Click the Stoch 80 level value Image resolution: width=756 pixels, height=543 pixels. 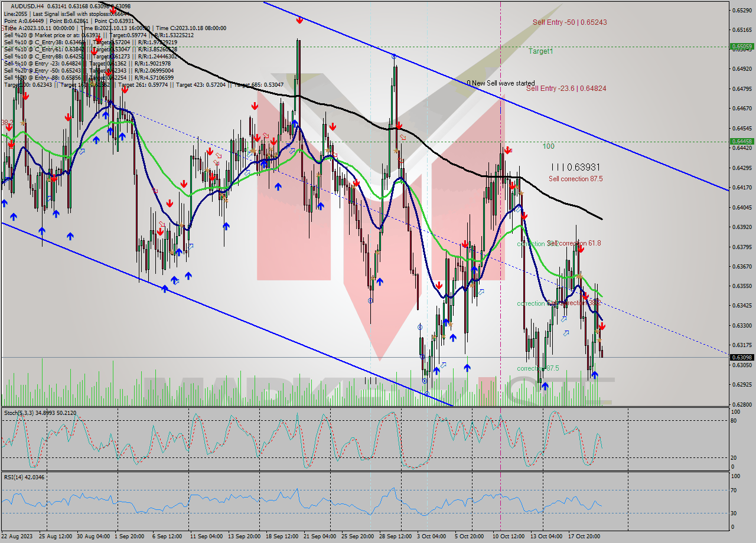click(734, 421)
